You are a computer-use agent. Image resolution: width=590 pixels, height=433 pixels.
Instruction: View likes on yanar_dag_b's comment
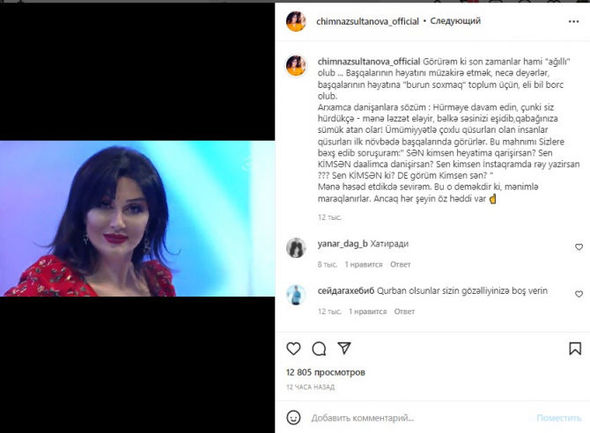tap(363, 264)
